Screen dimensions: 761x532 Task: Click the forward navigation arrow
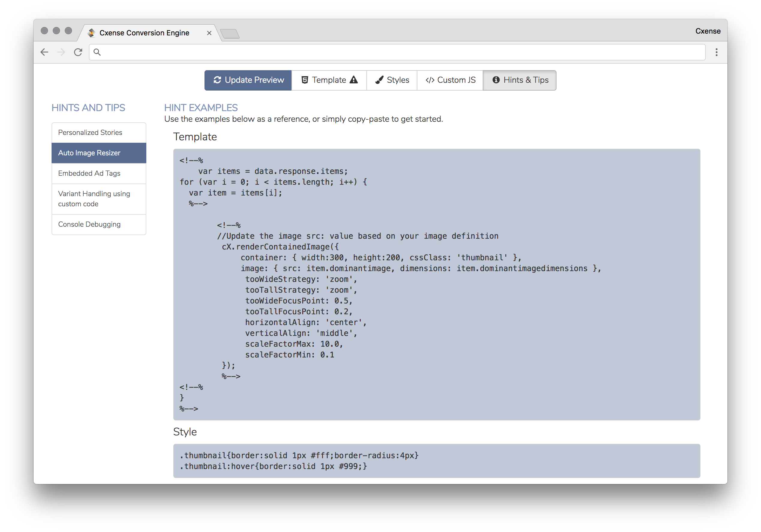click(x=61, y=52)
